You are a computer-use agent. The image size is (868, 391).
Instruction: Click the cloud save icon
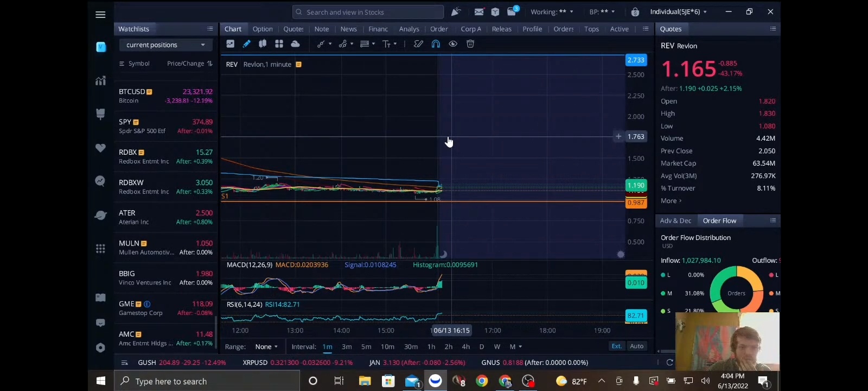pos(295,44)
